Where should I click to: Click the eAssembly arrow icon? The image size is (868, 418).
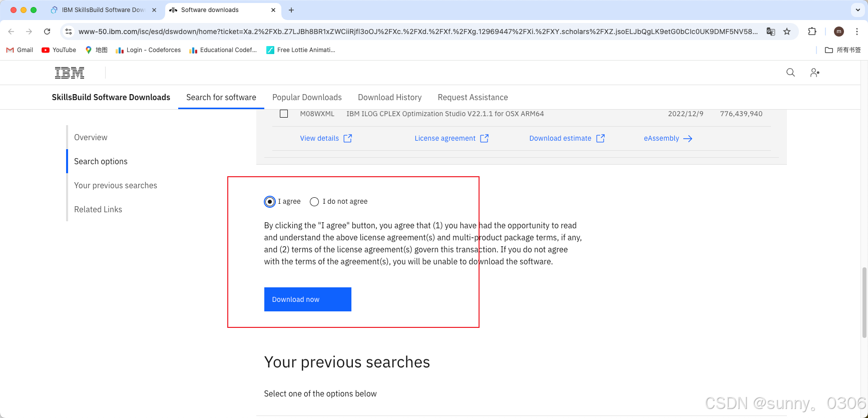(688, 139)
